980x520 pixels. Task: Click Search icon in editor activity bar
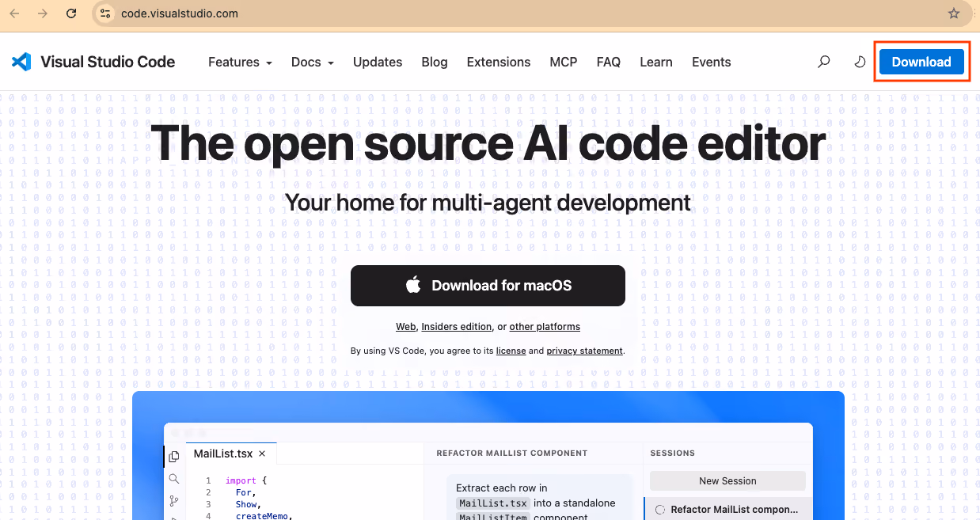point(174,479)
